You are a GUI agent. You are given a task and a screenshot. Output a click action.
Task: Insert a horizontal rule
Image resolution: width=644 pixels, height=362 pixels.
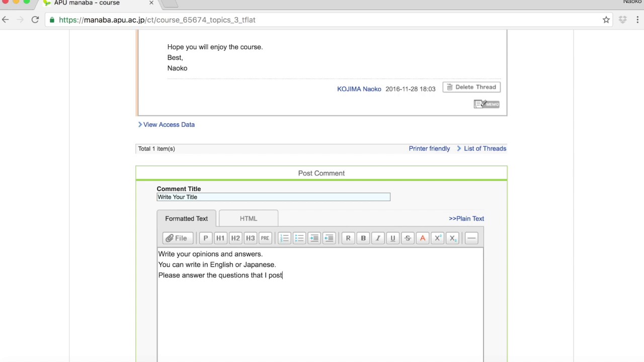(x=471, y=238)
